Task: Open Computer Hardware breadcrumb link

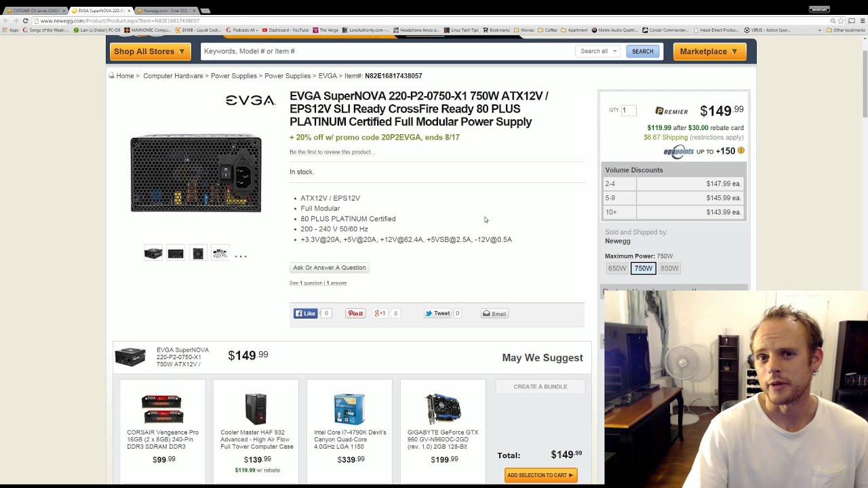Action: click(x=173, y=76)
